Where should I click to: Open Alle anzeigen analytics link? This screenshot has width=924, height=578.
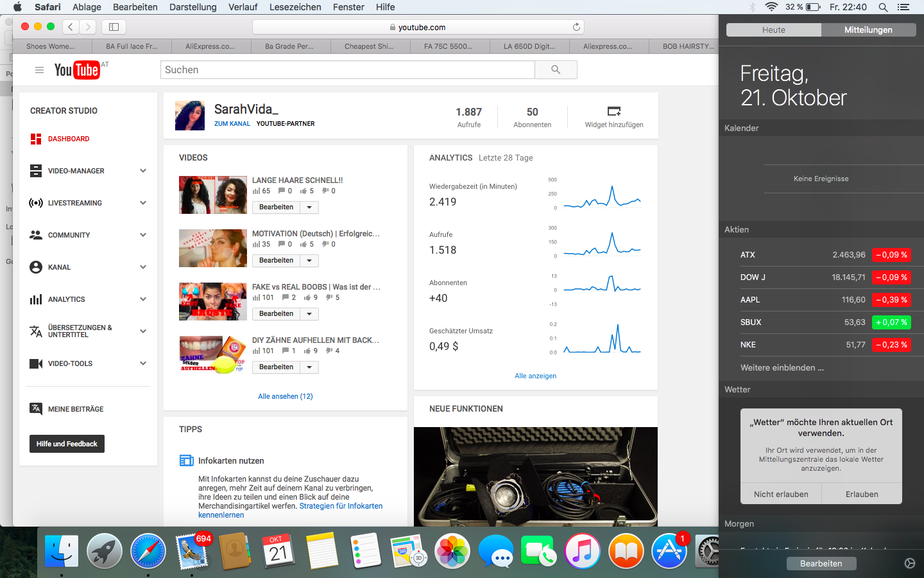coord(536,376)
